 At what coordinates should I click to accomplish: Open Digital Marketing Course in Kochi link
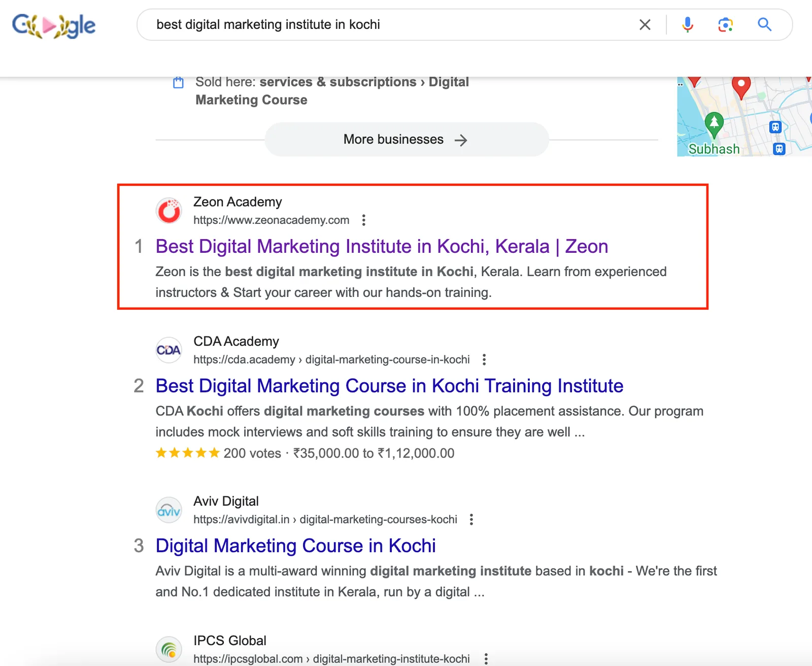click(295, 546)
